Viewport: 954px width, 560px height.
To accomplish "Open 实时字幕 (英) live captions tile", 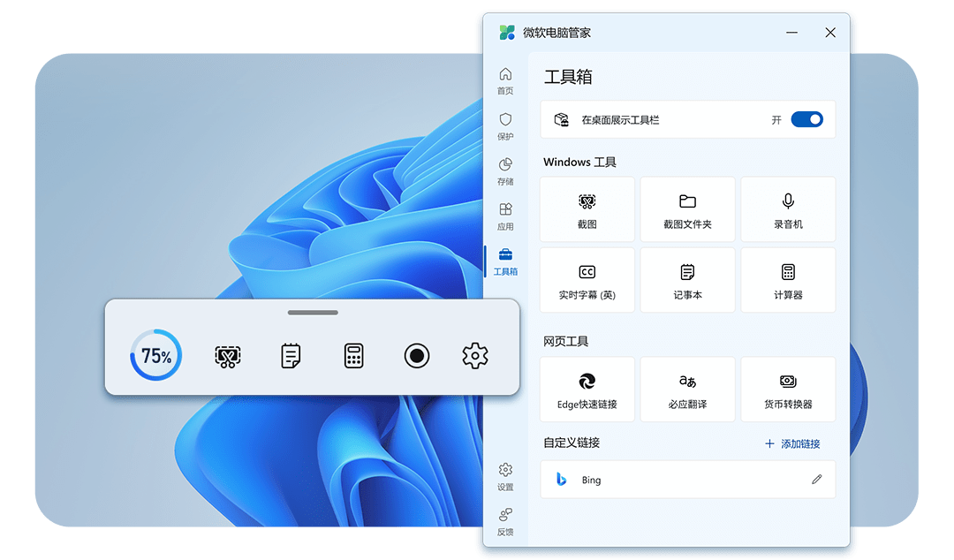I will pyautogui.click(x=587, y=280).
